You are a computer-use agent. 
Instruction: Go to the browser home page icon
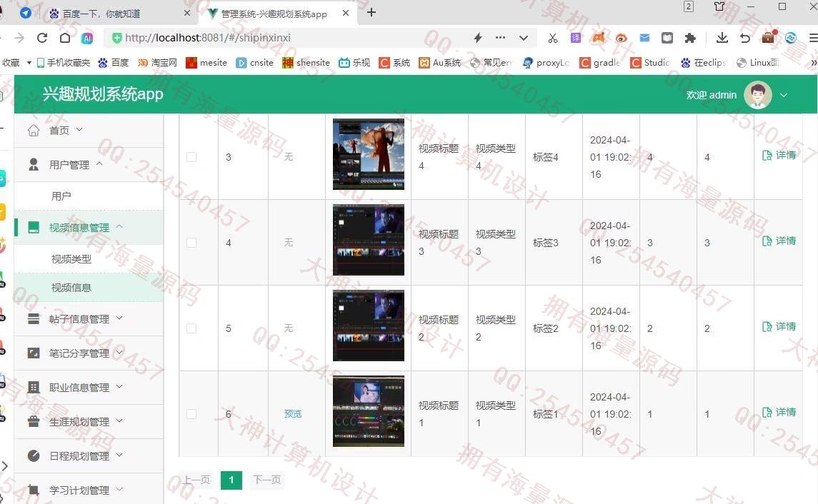point(65,38)
